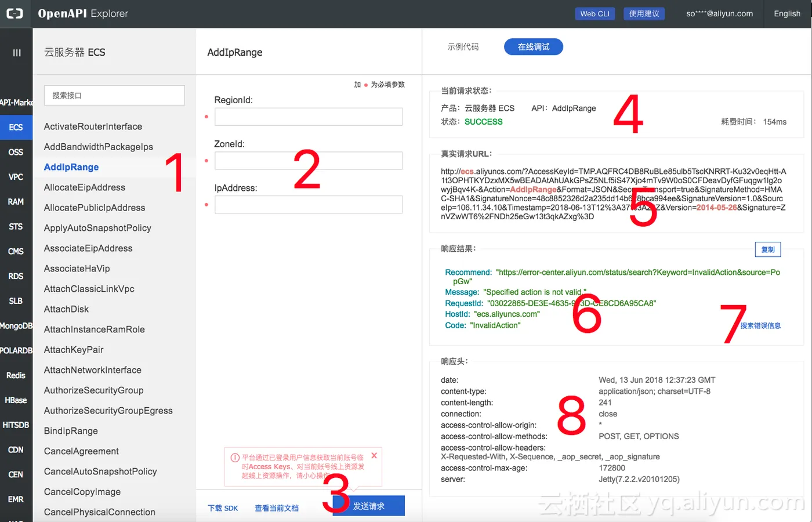
Task: Click the sidebar collapse icon below the logo
Action: 16,52
